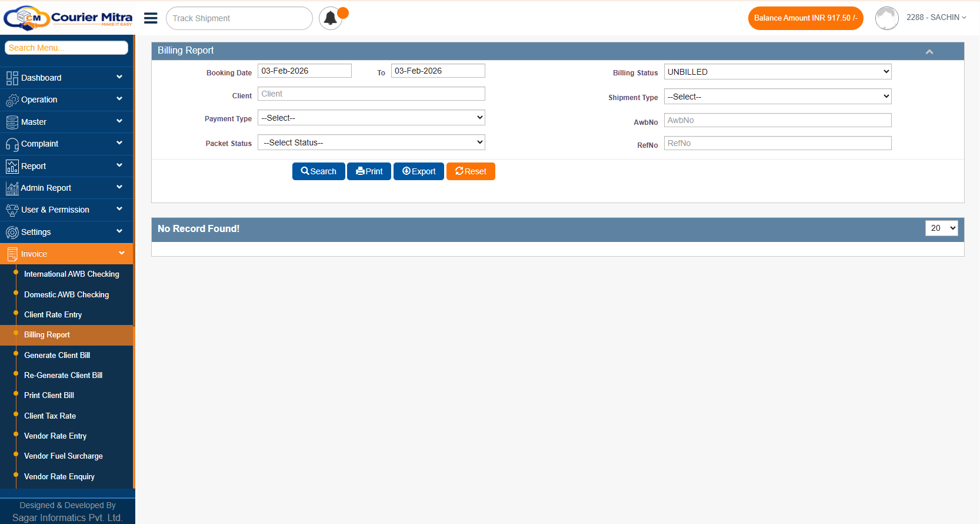The height and width of the screenshot is (524, 980).
Task: Open the Billing Status dropdown
Action: (778, 72)
